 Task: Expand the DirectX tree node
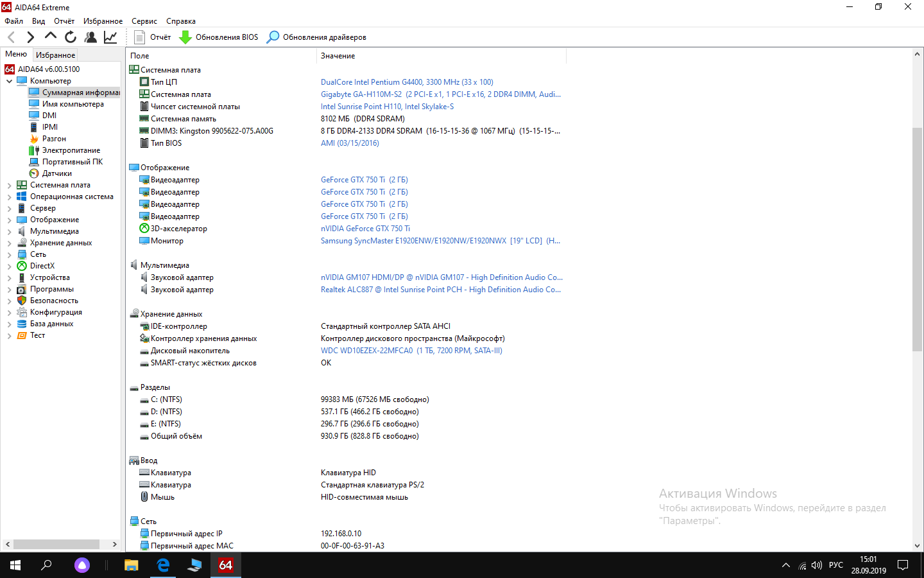point(10,266)
